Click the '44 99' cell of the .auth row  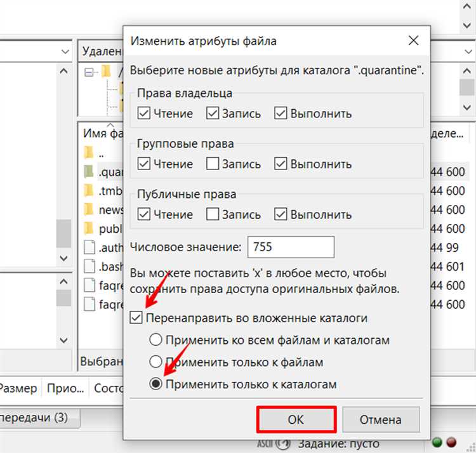point(444,247)
